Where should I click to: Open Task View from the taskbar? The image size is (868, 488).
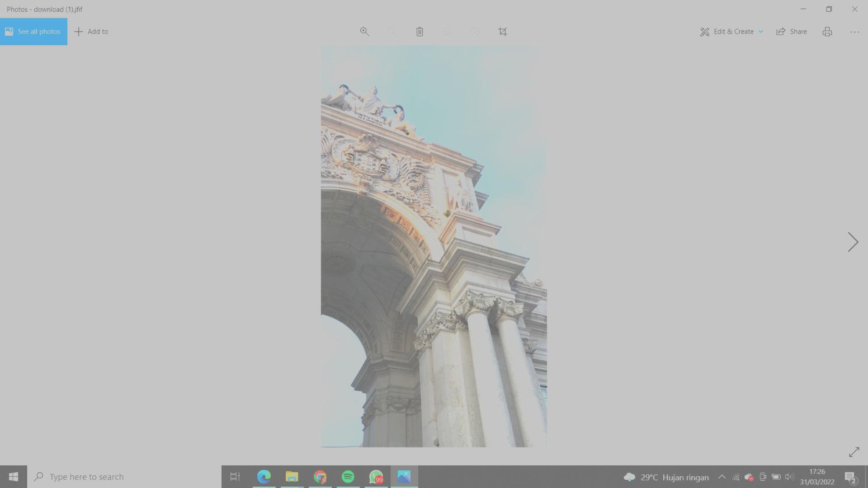(235, 477)
